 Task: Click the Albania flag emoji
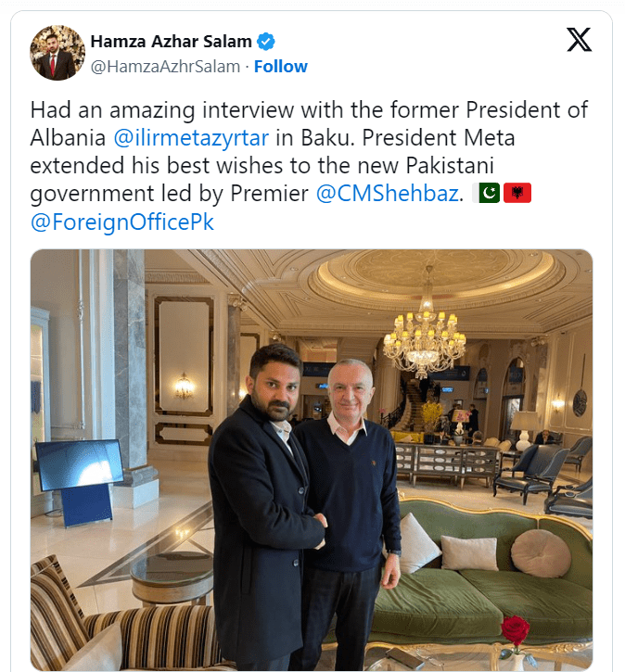click(x=517, y=193)
